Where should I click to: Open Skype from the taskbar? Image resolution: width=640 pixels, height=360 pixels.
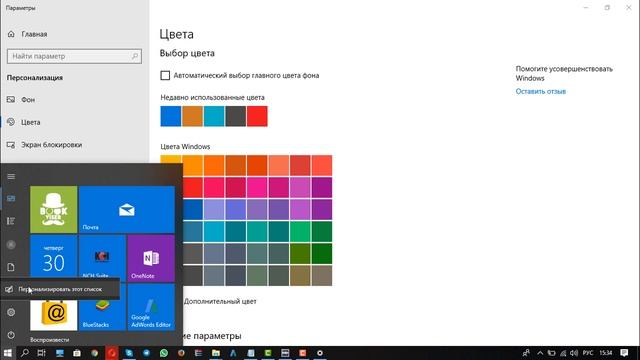[x=129, y=353]
